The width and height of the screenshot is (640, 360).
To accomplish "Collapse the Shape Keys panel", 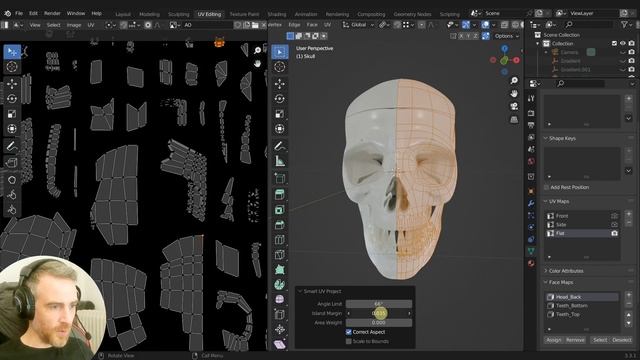I will click(x=546, y=138).
